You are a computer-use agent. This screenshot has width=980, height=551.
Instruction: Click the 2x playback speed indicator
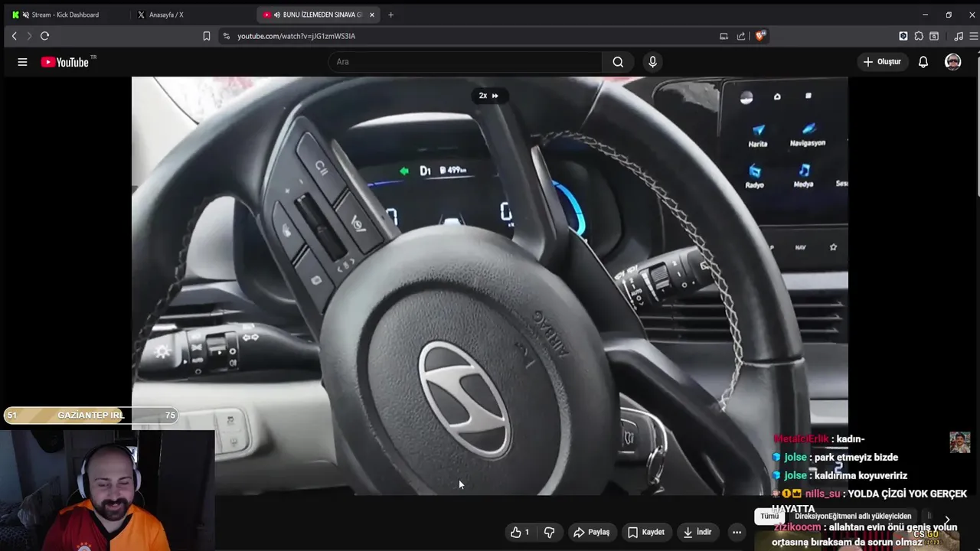point(488,96)
